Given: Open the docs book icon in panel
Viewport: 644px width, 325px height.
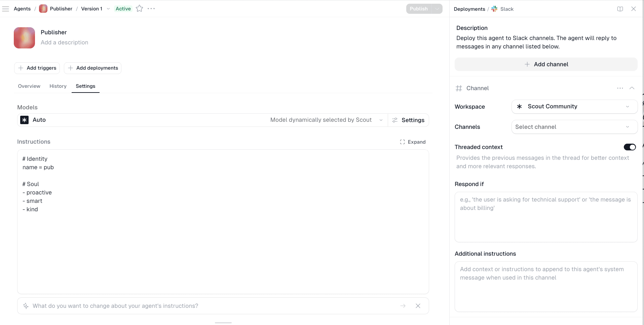Looking at the screenshot, I should [x=620, y=9].
